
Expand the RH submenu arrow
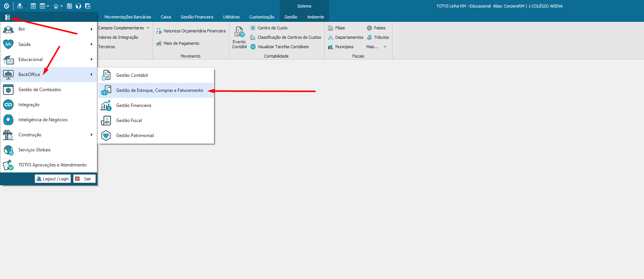pos(91,29)
